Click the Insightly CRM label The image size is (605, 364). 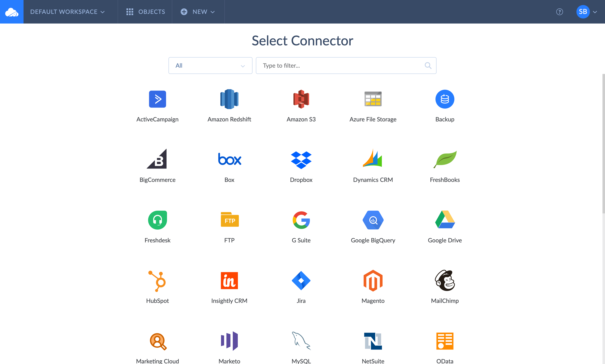point(229,301)
